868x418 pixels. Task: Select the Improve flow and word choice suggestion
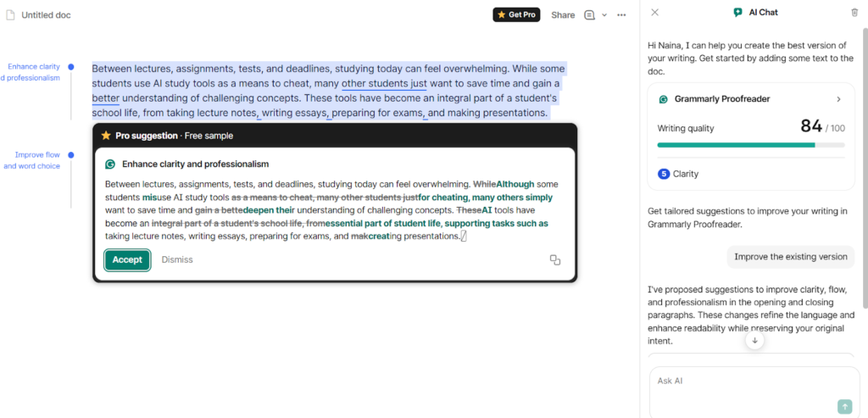(32, 160)
